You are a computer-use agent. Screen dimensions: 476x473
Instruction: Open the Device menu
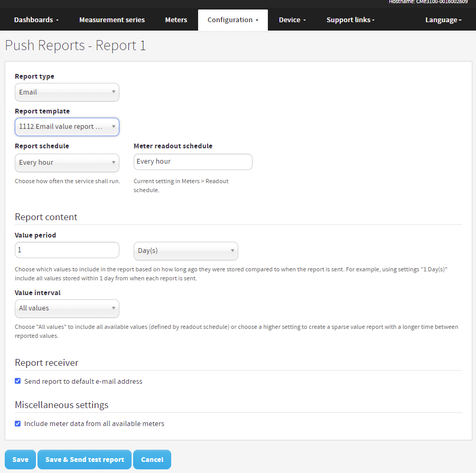click(292, 20)
